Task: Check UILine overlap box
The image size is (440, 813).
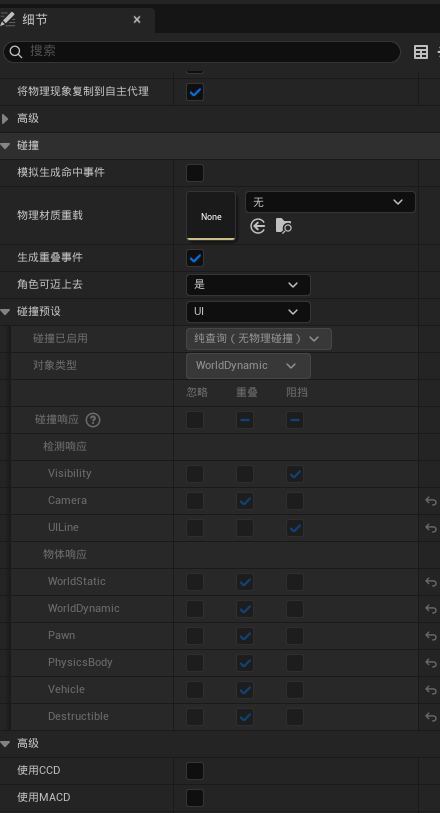Action: pos(245,528)
